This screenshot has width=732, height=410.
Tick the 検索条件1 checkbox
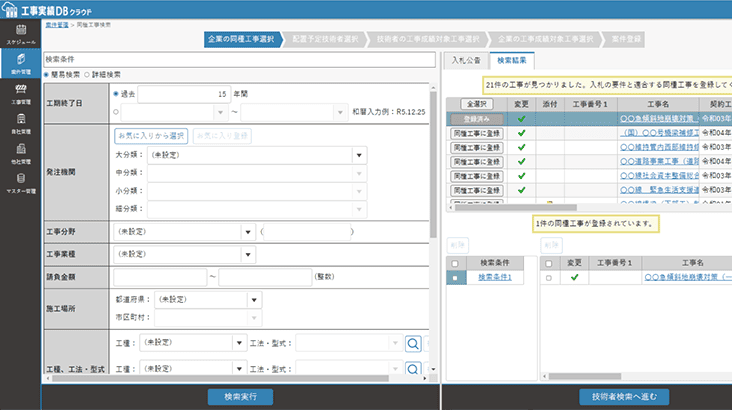tap(456, 277)
